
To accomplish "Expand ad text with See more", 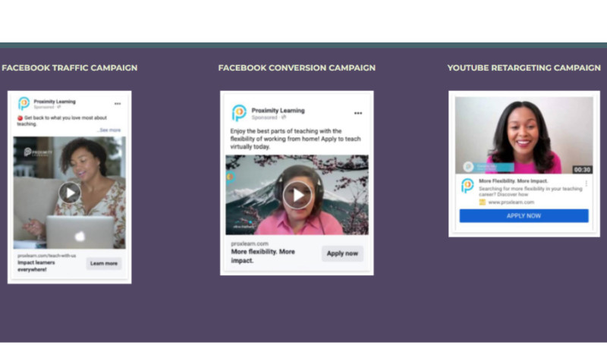I will point(109,130).
